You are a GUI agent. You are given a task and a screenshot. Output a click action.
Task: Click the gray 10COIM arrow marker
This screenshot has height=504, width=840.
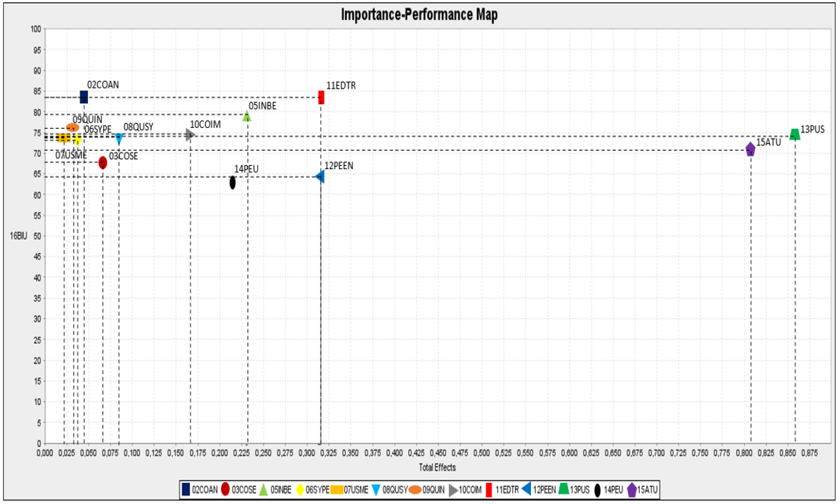(x=190, y=135)
